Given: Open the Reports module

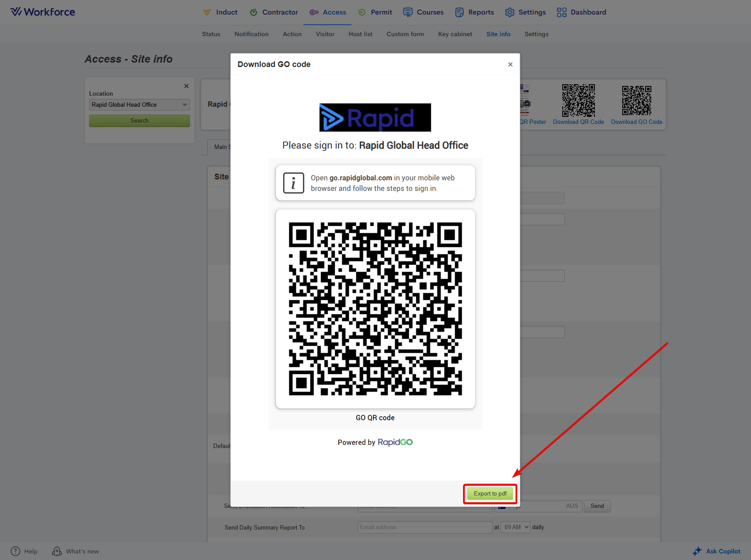Looking at the screenshot, I should pos(475,12).
